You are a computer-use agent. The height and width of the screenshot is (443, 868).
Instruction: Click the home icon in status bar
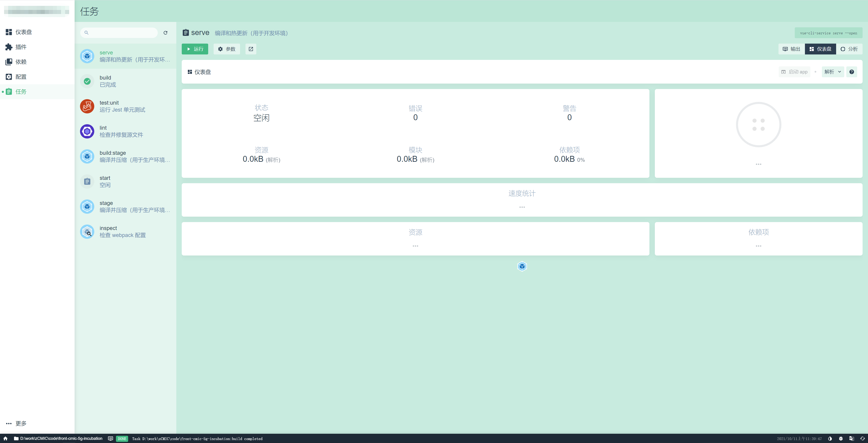[x=5, y=438]
